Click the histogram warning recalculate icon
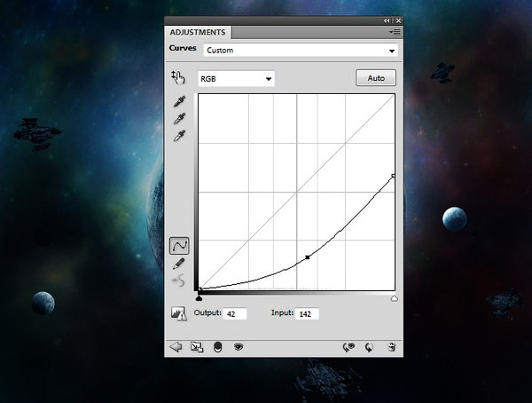Screen dimensions: 532x403 tap(179, 313)
